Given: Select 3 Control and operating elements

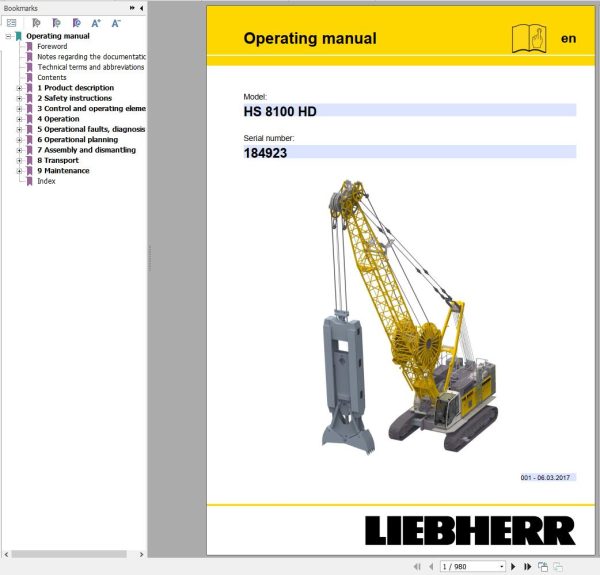Looking at the screenshot, I should point(91,108).
